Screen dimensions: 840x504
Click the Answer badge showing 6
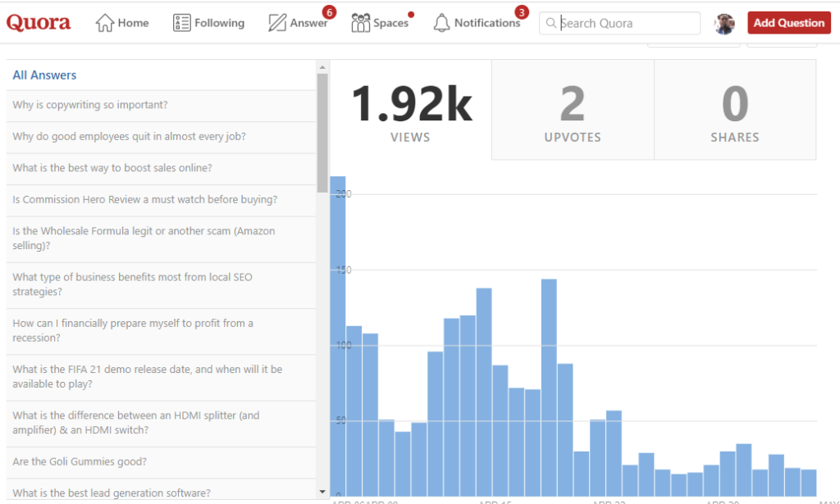tap(329, 11)
